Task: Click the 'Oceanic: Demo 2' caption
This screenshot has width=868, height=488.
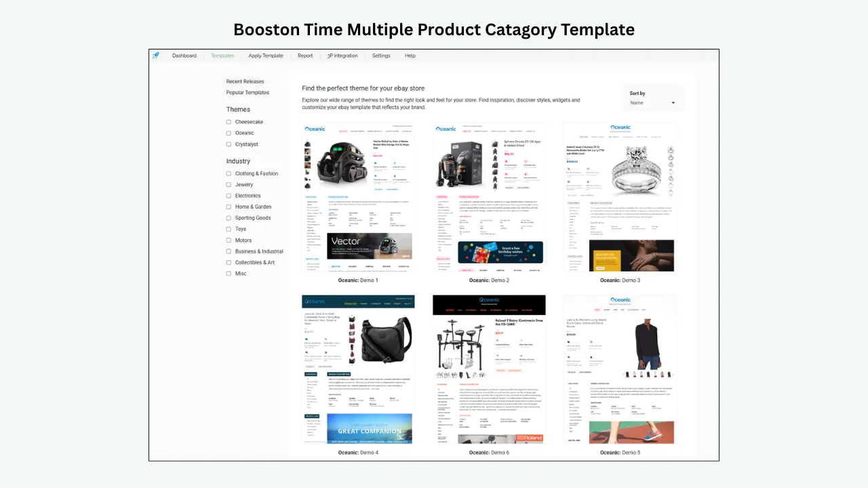Action: [489, 280]
